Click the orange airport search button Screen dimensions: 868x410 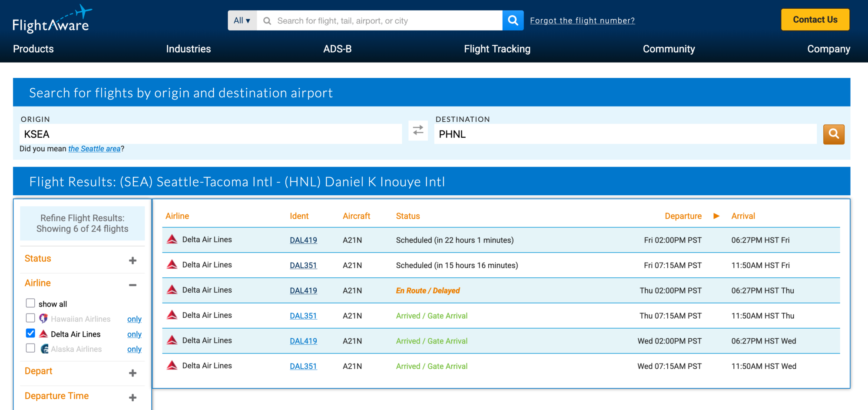834,134
